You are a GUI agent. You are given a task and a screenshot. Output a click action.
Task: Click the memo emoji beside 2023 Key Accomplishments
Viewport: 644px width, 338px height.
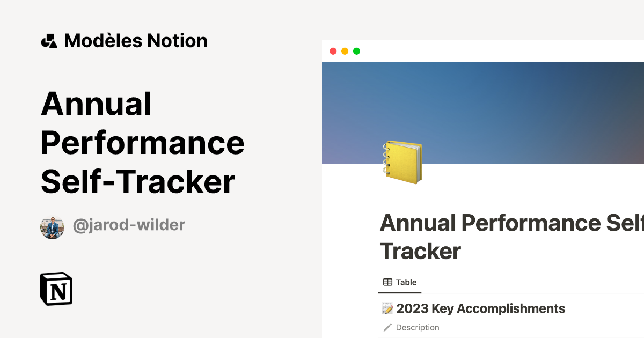click(387, 308)
